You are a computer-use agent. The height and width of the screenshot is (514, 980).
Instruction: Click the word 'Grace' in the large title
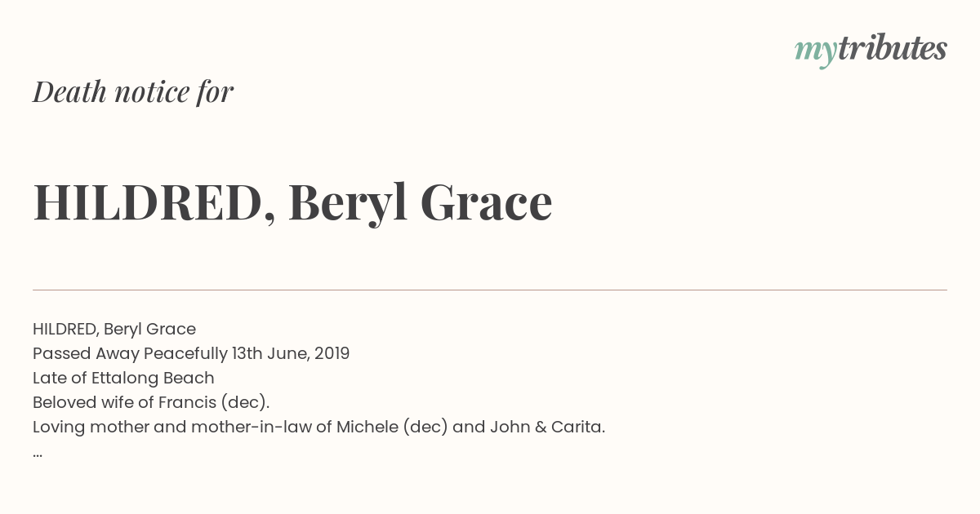tap(487, 204)
